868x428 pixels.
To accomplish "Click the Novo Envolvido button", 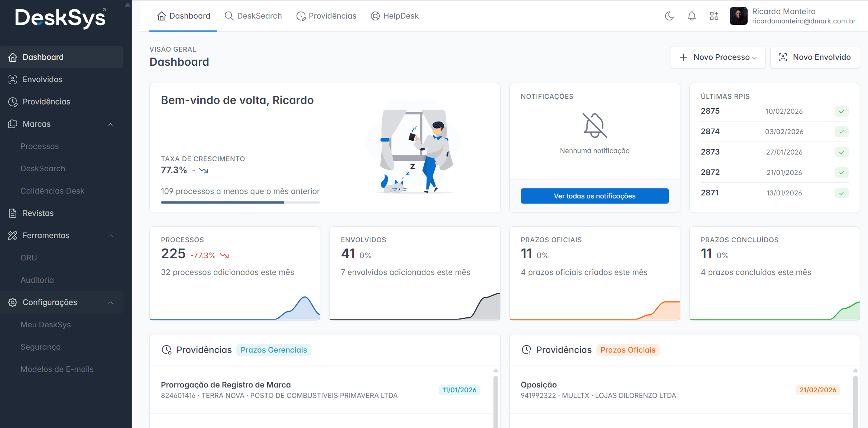I will (x=815, y=57).
